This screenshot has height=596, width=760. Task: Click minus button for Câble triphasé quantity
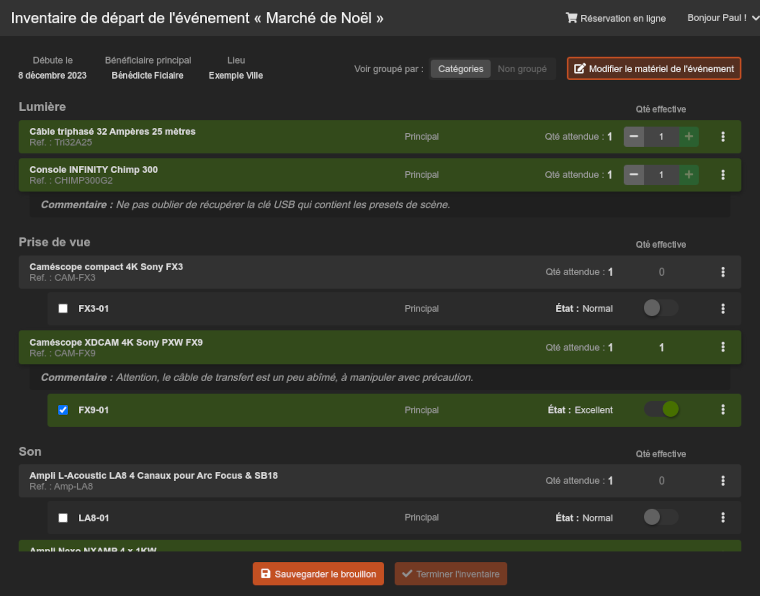tap(633, 137)
